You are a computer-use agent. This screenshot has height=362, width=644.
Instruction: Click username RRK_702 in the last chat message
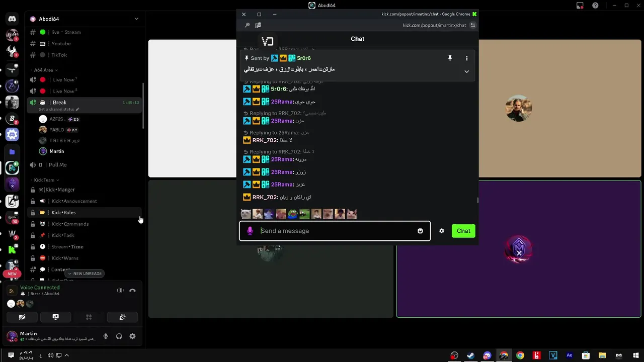pyautogui.click(x=265, y=197)
